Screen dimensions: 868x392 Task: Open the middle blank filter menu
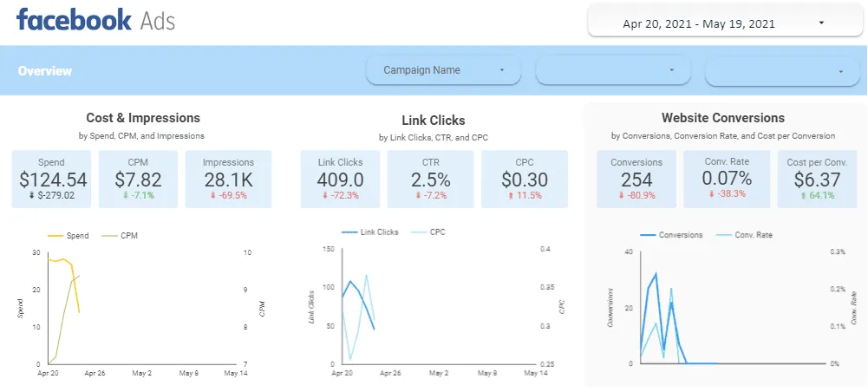(613, 70)
